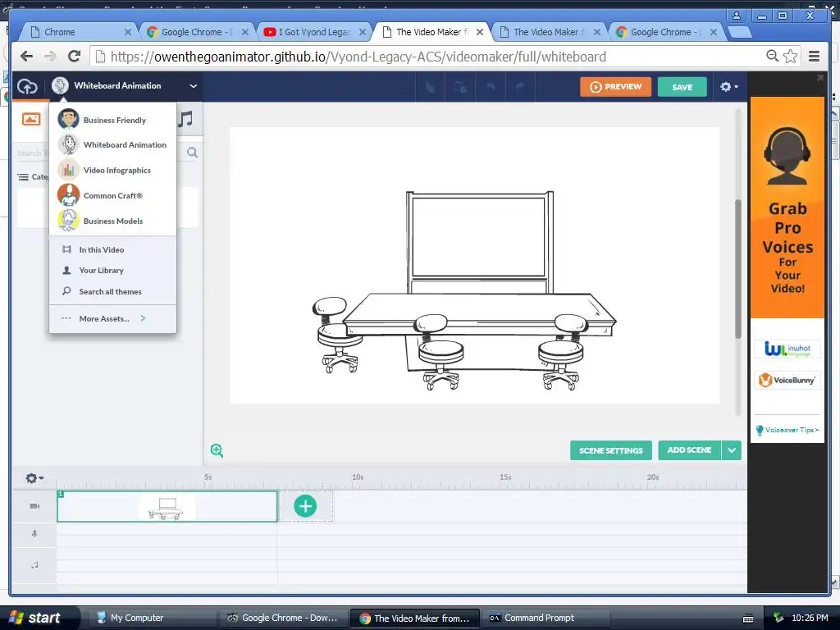Click the Undo arrow in toolbar
Image resolution: width=840 pixels, height=630 pixels.
[491, 87]
